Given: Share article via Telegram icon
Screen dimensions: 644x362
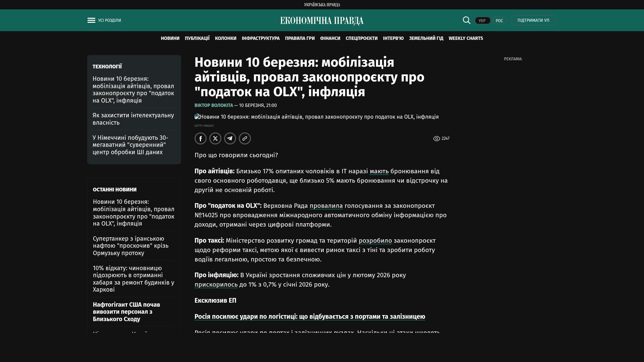Looking at the screenshot, I should point(230,138).
